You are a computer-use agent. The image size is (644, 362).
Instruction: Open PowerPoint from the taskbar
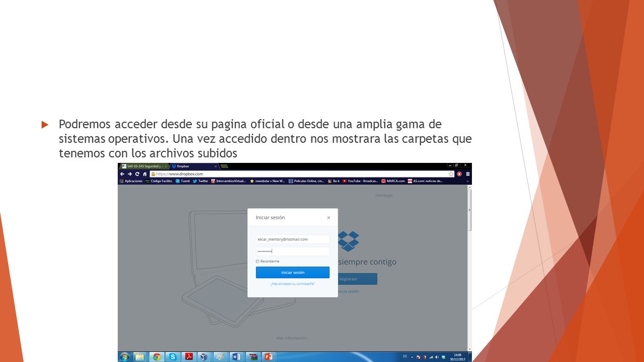pos(268,356)
